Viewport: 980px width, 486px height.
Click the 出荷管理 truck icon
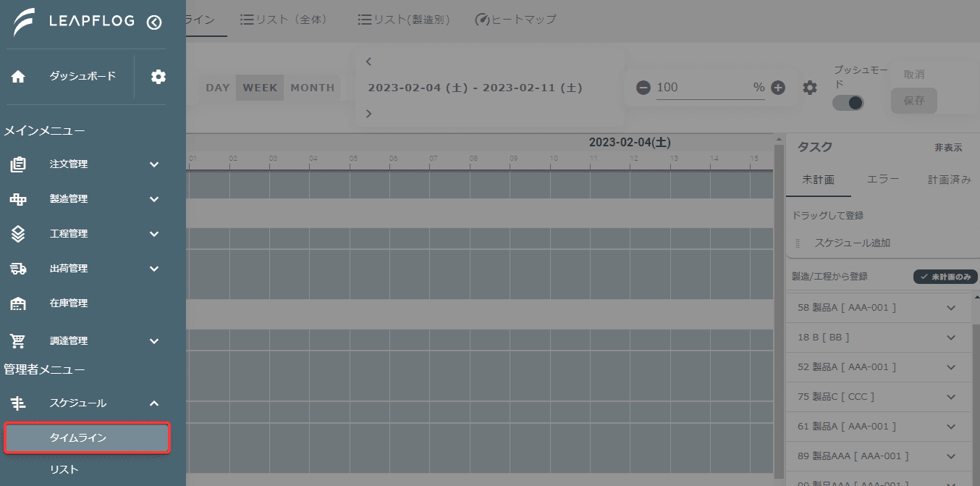(x=18, y=269)
